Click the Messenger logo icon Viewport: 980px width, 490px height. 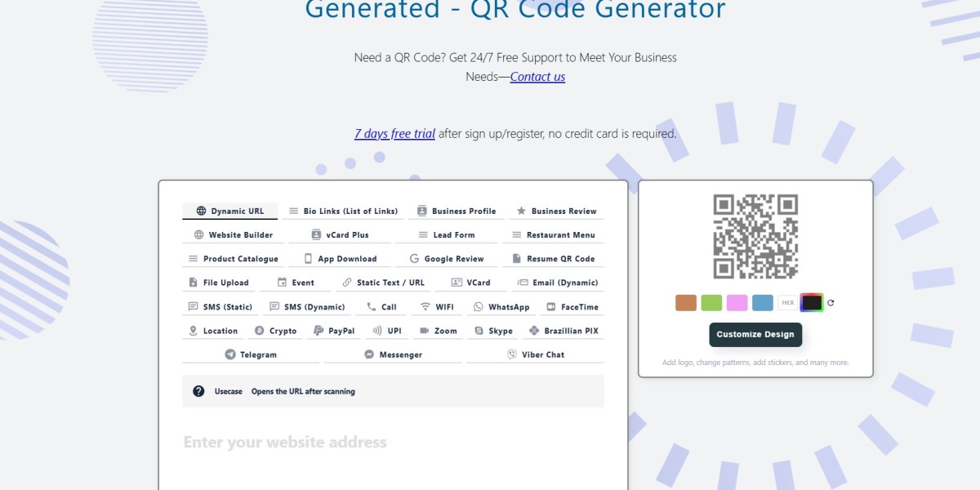[x=369, y=354]
